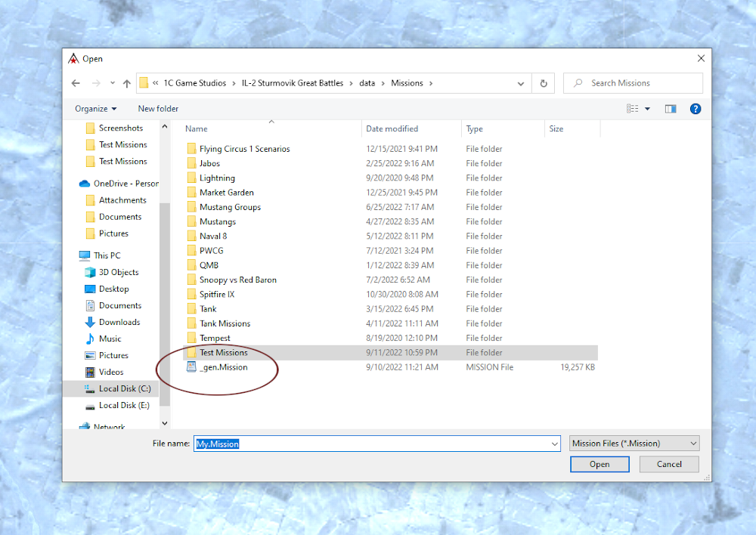Create a New folder
The width and height of the screenshot is (756, 535).
tap(158, 109)
